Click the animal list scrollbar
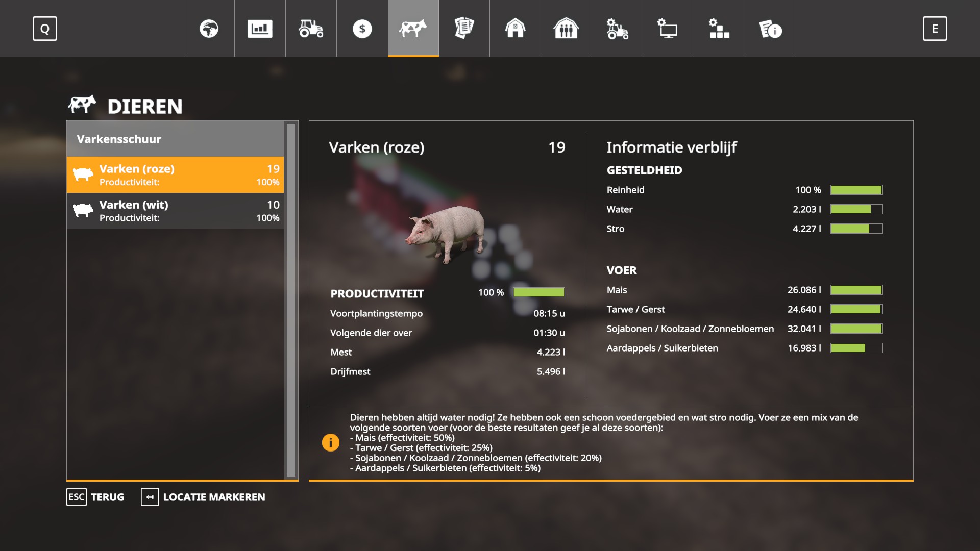980x551 pixels. tap(291, 300)
